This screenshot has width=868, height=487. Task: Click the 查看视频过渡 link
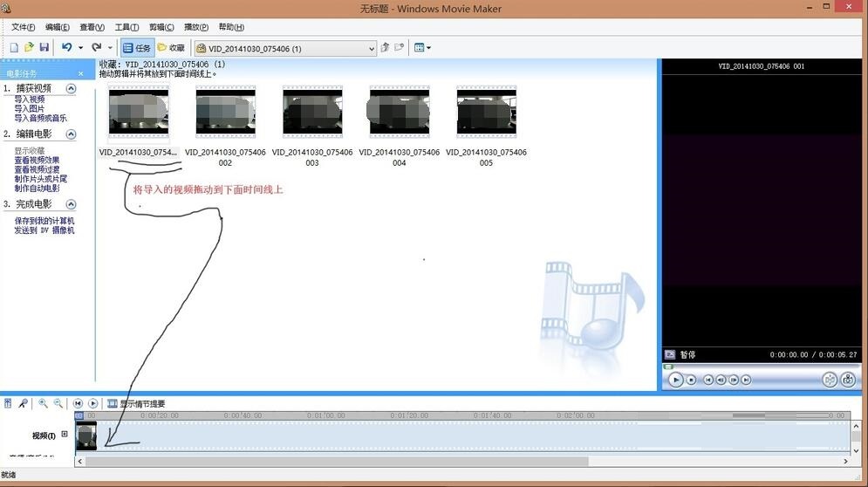pos(37,169)
